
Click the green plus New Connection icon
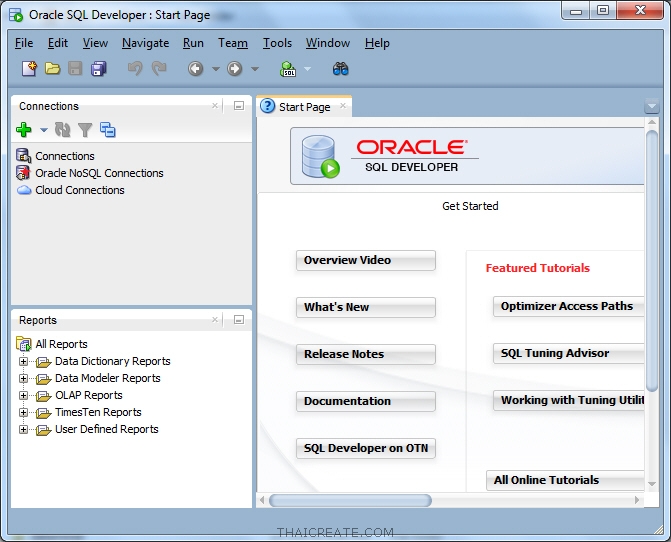coord(24,130)
